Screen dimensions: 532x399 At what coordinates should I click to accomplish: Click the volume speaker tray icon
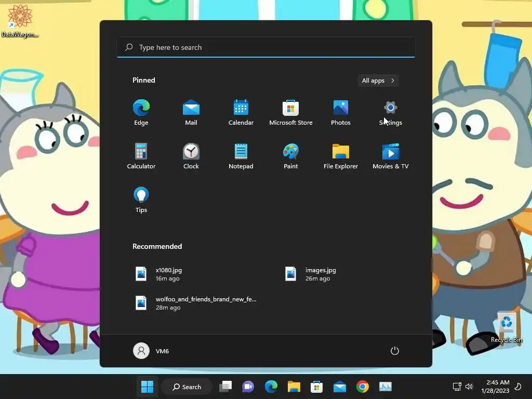[x=469, y=387]
